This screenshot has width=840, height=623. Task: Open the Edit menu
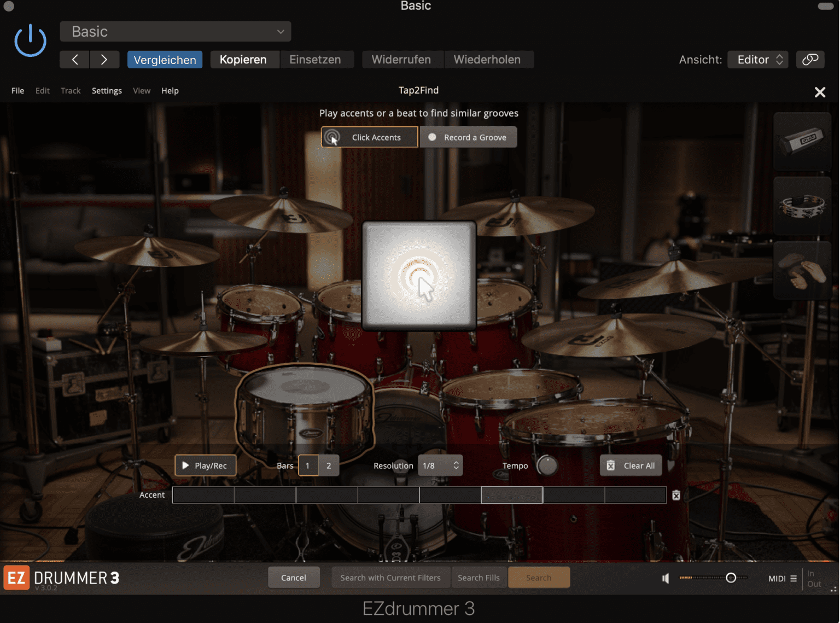click(x=43, y=91)
